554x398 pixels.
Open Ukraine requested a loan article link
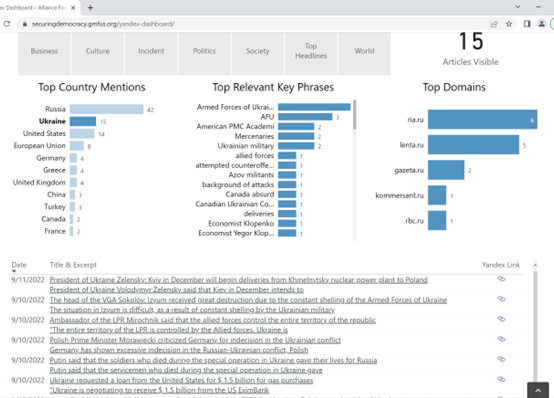[181, 380]
